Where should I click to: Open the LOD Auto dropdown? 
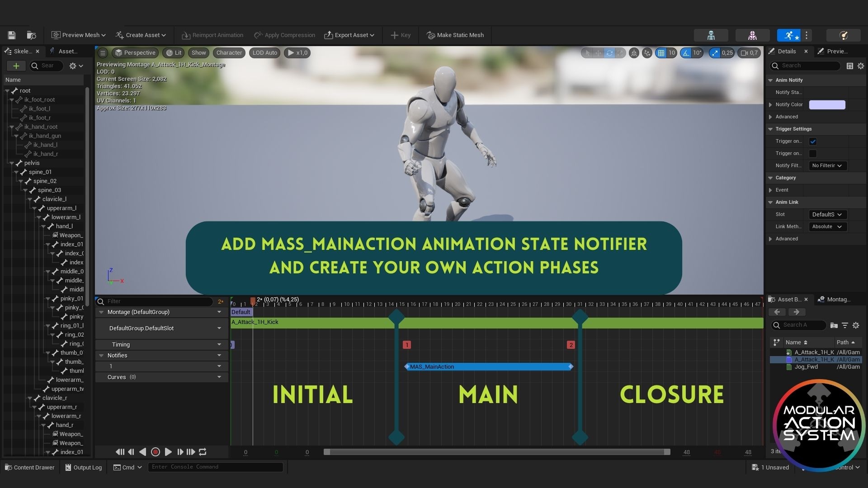tap(264, 53)
